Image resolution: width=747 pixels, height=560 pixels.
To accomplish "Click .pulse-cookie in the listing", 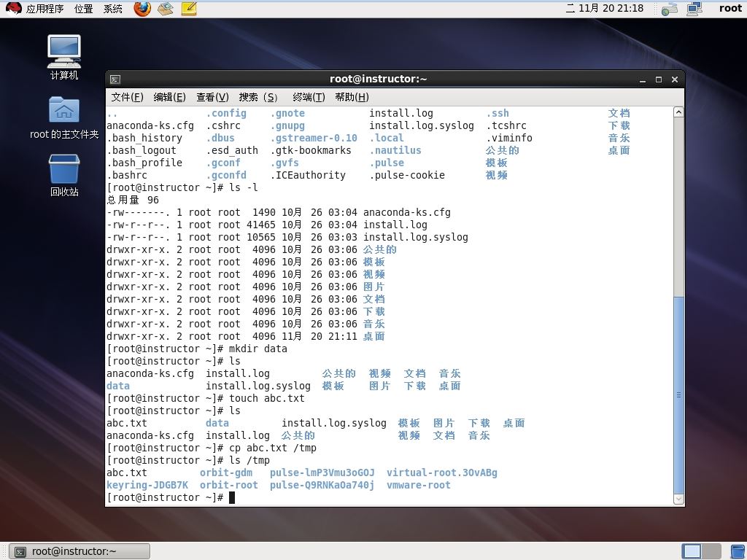I will point(407,175).
